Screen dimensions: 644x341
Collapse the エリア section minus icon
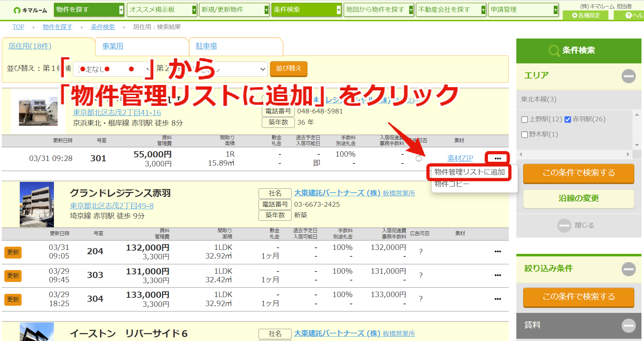click(x=629, y=76)
